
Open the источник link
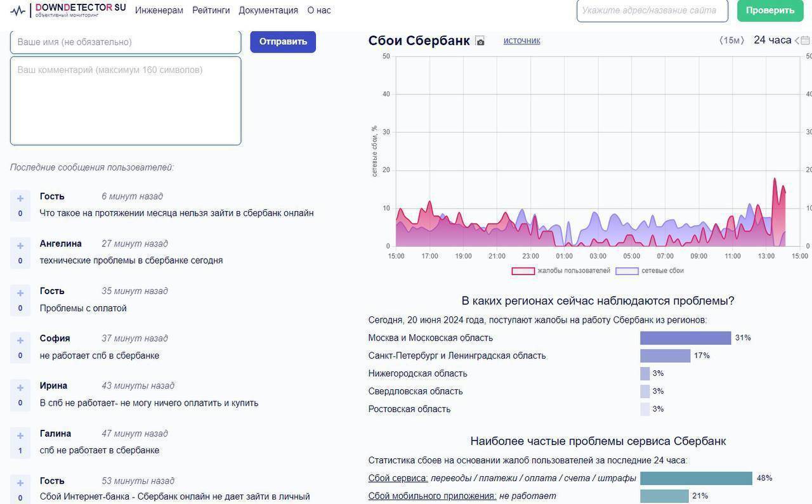click(x=522, y=41)
